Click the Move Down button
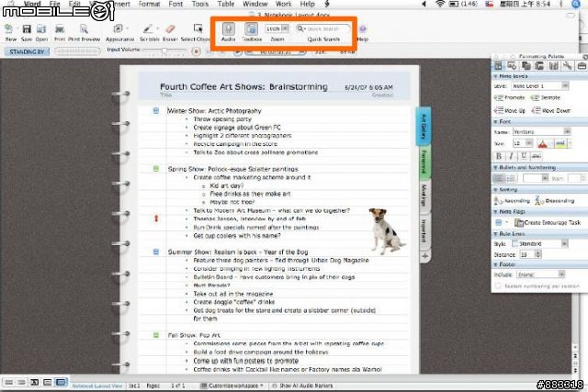This screenshot has height=392, width=588. pos(551,110)
